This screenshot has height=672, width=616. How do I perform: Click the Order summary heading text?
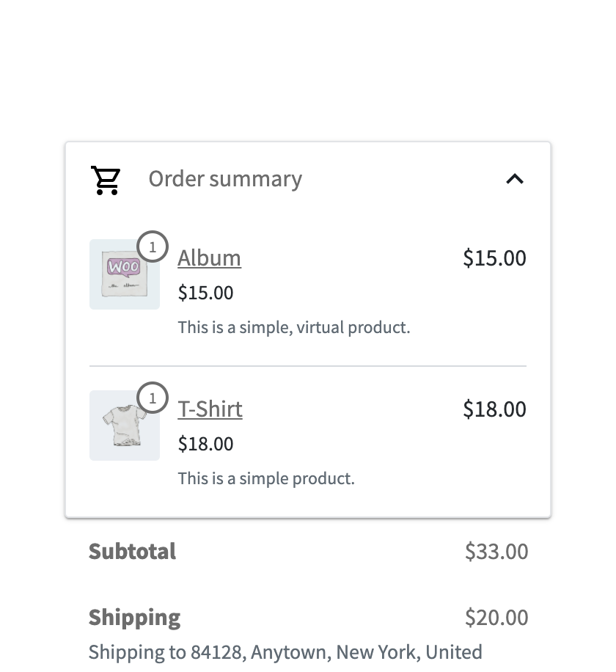pyautogui.click(x=225, y=179)
